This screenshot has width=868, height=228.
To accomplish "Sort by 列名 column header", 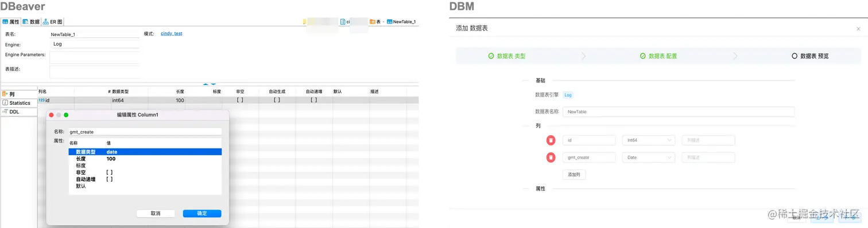I will click(x=42, y=92).
